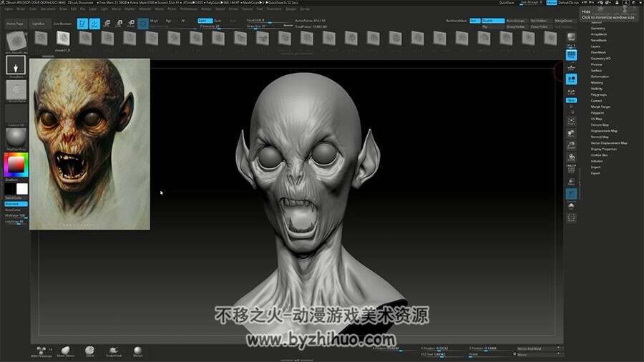The image size is (644, 362).
Task: Expand the NanoMesh section
Action: pyautogui.click(x=599, y=40)
